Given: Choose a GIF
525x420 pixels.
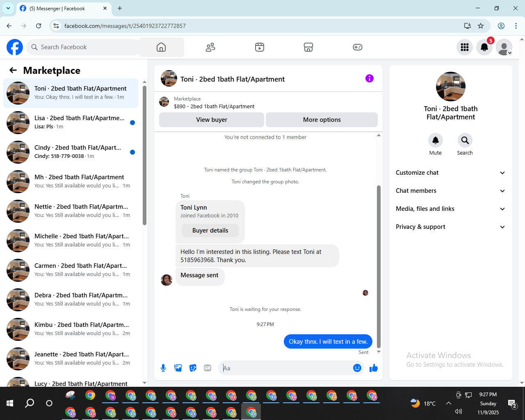Looking at the screenshot, I should point(208,368).
